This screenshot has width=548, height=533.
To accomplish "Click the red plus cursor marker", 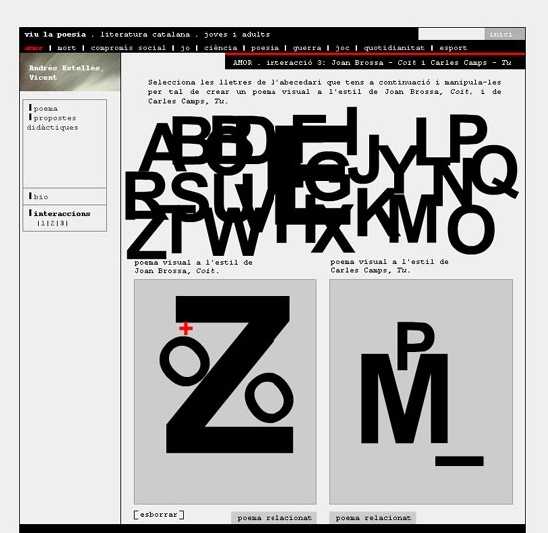I will pyautogui.click(x=186, y=329).
